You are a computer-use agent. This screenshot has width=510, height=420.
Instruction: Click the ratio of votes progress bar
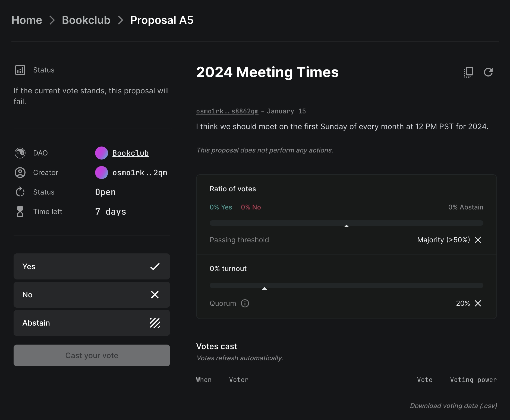[346, 223]
